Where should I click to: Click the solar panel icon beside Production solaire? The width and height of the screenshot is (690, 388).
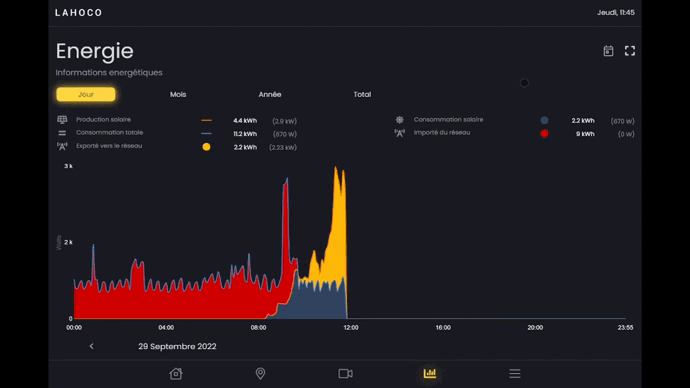tap(62, 120)
